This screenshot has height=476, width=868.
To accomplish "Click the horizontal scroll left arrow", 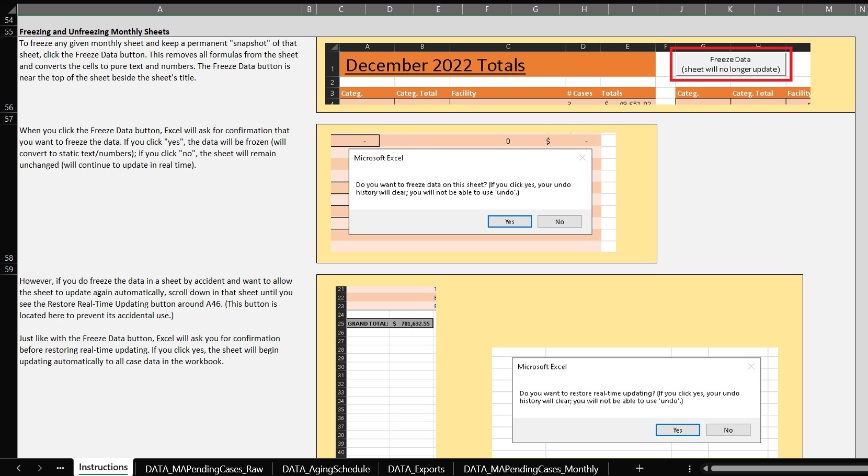I will (x=705, y=469).
